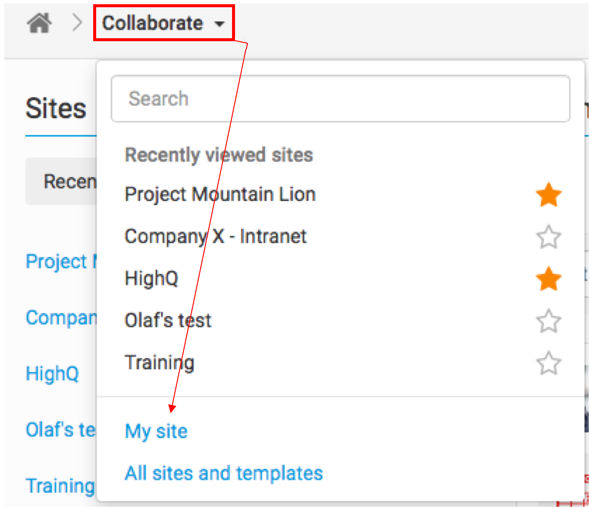Open All sites and templates link
This screenshot has height=508, width=590.
(224, 473)
